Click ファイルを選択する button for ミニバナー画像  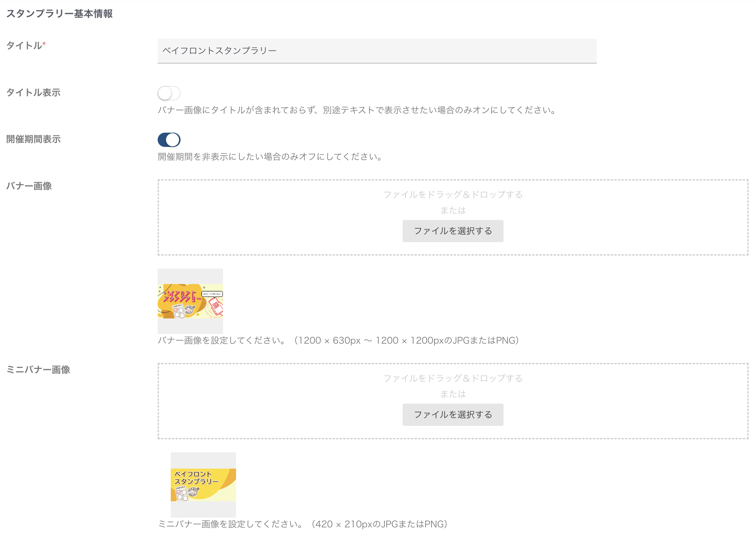click(x=453, y=414)
